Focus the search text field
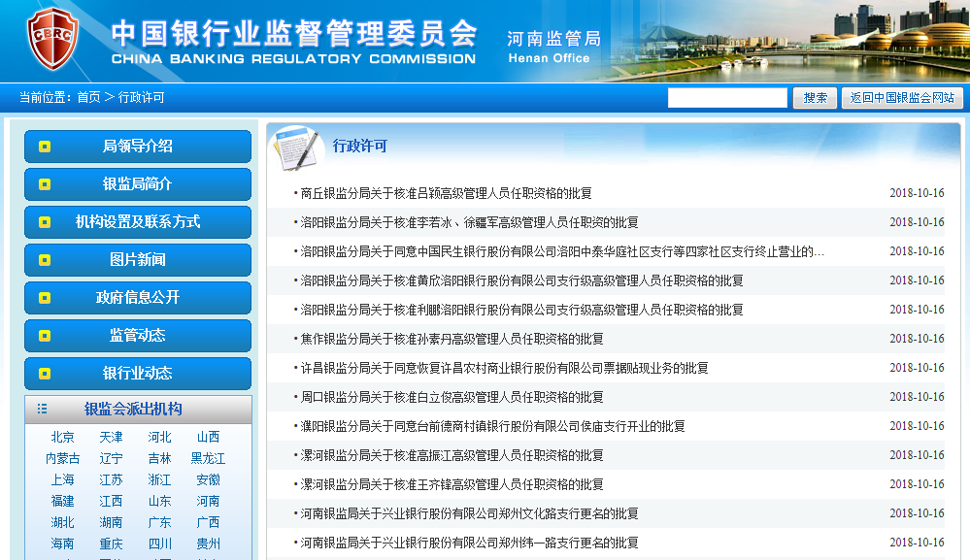Image resolution: width=970 pixels, height=560 pixels. [727, 98]
